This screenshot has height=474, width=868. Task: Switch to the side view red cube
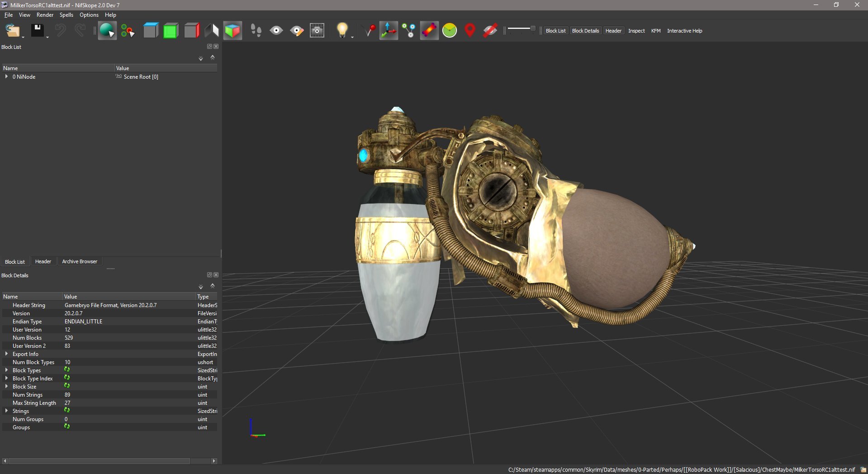[x=191, y=31]
